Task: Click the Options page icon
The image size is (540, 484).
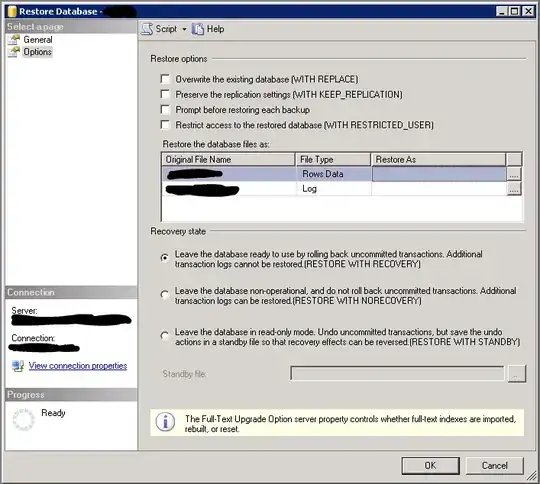Action: (14, 52)
